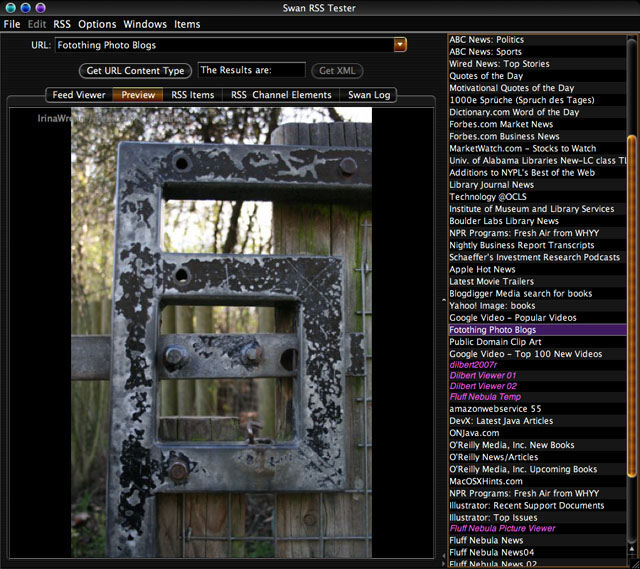Select Illustrator: Top Issues feed
The width and height of the screenshot is (640, 569).
pos(537,518)
